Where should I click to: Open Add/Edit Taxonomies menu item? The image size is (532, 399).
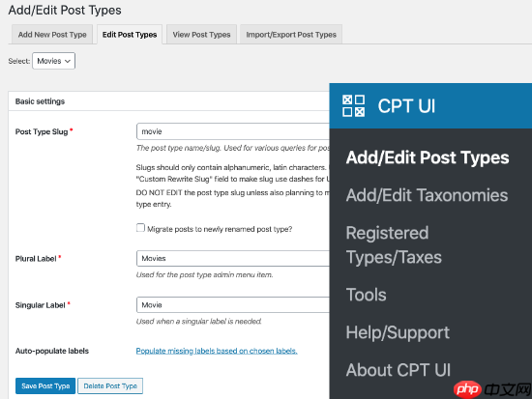click(x=427, y=195)
